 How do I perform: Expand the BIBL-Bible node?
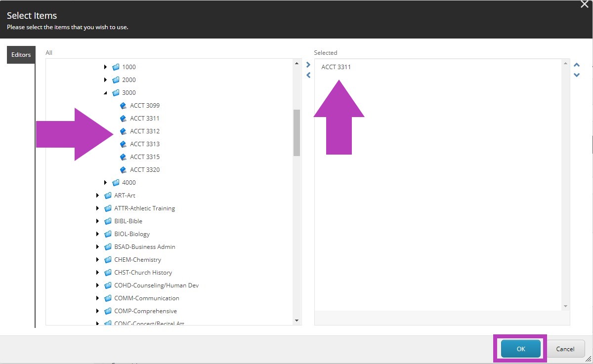click(x=98, y=221)
